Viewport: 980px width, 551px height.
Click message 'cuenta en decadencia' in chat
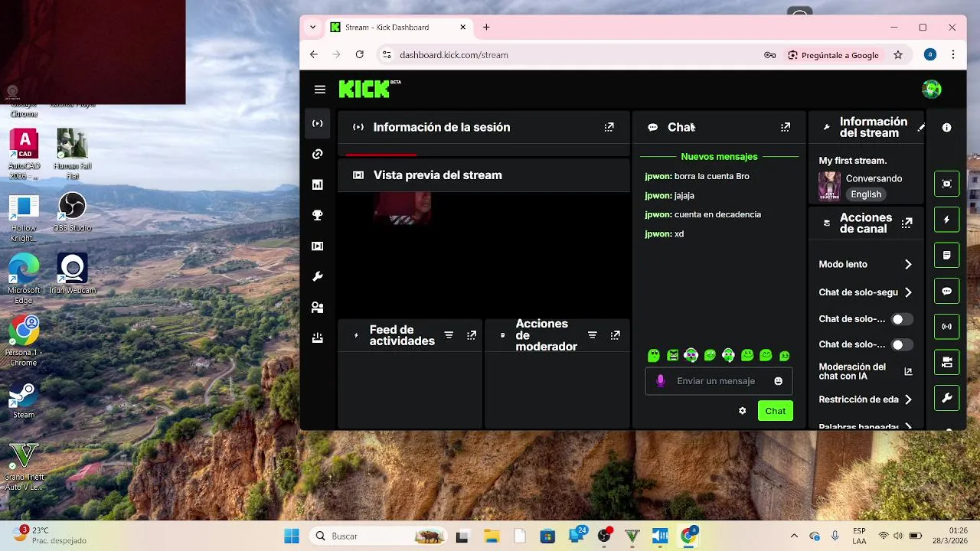tap(717, 214)
